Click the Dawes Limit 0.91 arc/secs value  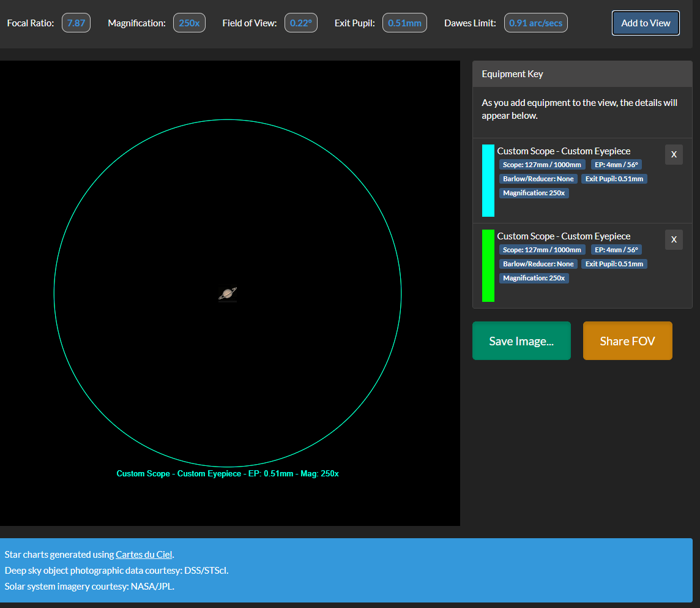pos(535,23)
